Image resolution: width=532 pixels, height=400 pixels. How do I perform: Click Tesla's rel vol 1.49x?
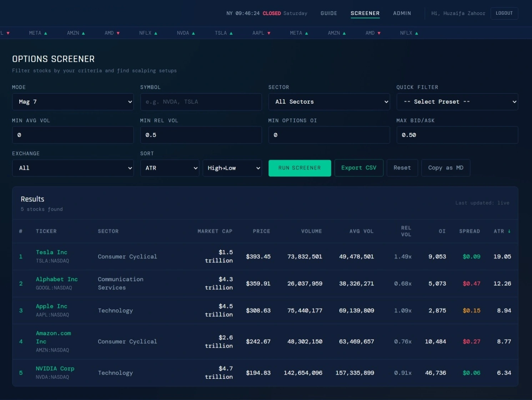point(403,256)
